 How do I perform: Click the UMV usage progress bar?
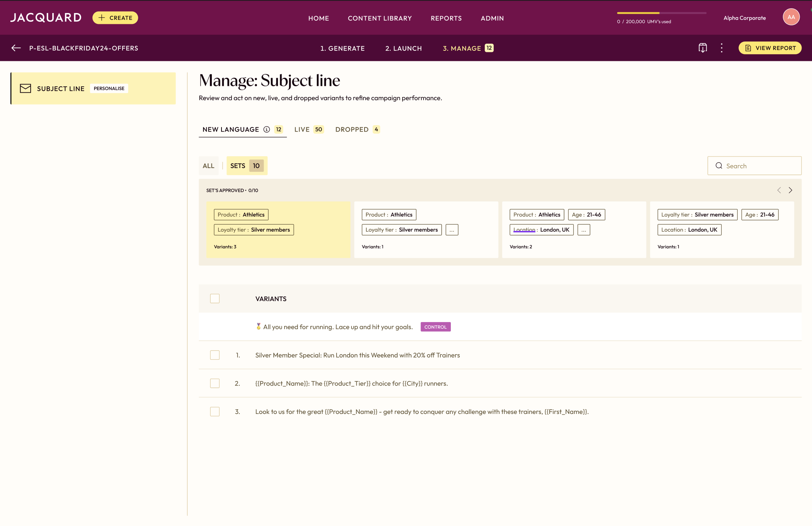[x=661, y=13]
